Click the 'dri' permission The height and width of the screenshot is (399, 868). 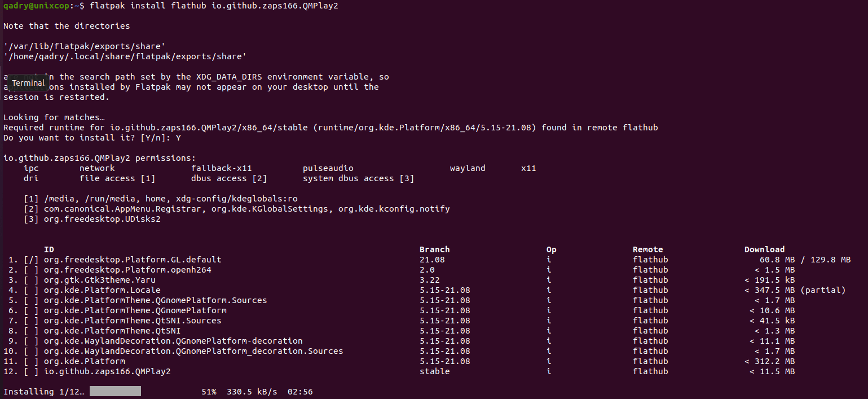31,178
